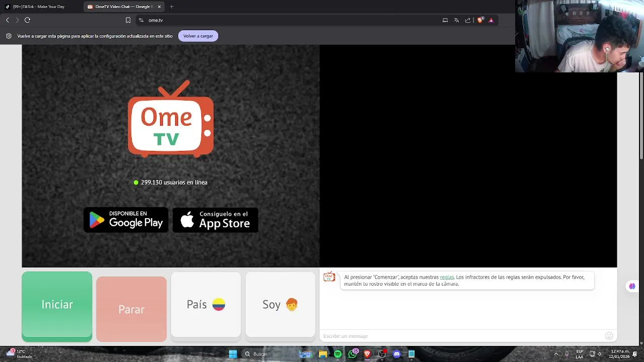Open WhatsApp from taskbar
Screen dimensions: 644x362
pos(353,354)
